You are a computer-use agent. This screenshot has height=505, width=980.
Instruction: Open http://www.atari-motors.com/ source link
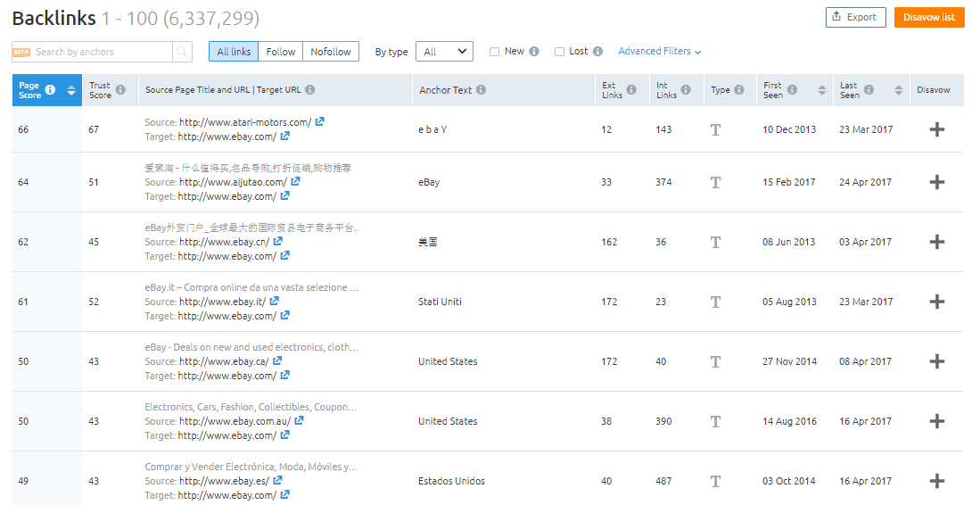[x=245, y=122]
